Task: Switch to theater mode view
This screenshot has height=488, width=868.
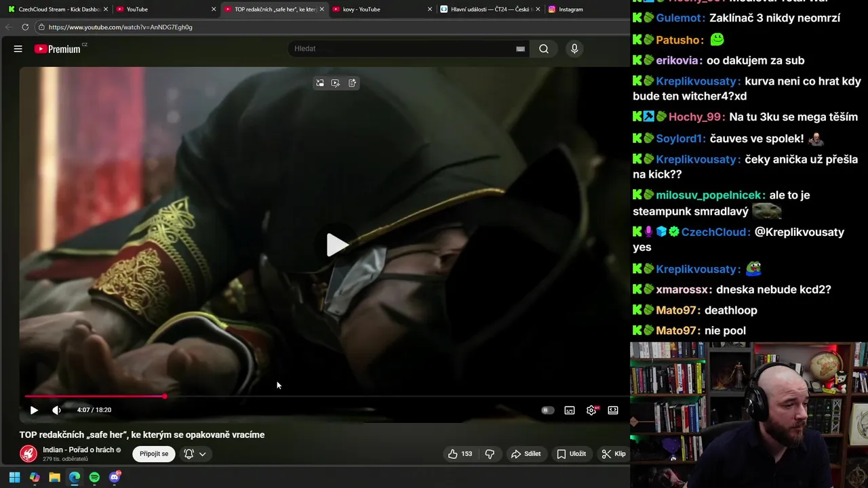Action: 613,410
